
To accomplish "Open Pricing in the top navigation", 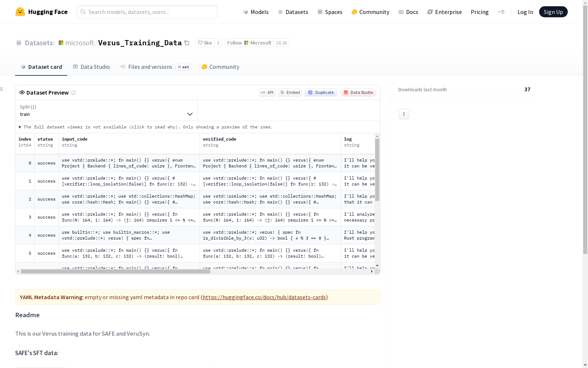I will (480, 12).
